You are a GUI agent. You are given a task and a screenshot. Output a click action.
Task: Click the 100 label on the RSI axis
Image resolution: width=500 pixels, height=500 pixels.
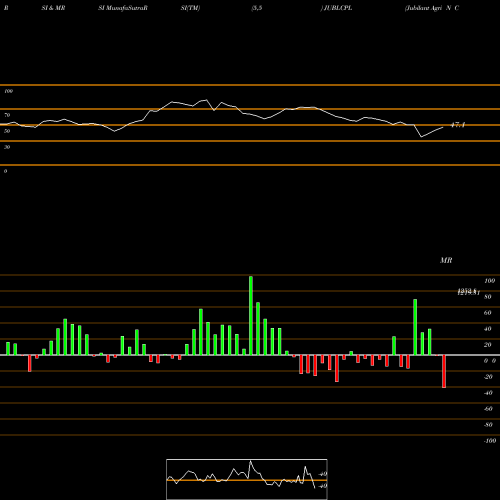tap(8, 91)
